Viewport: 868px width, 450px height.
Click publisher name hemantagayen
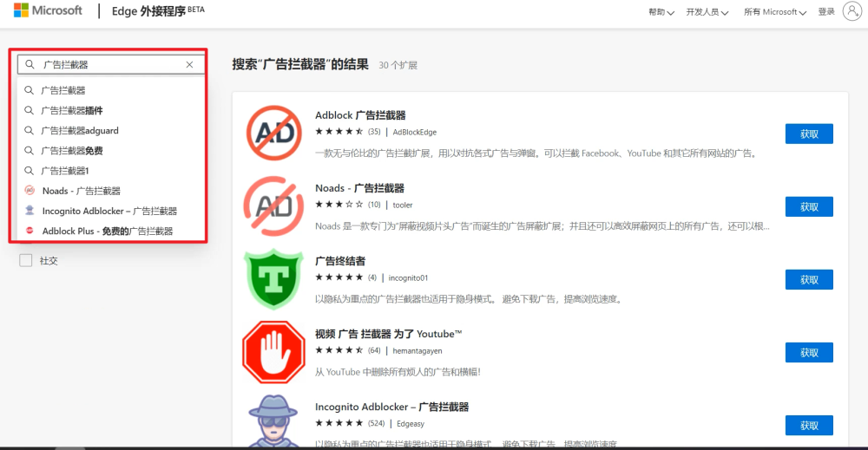pyautogui.click(x=418, y=351)
